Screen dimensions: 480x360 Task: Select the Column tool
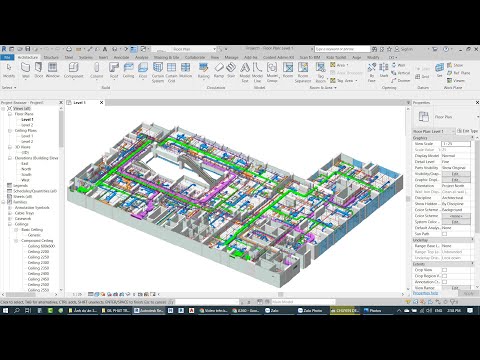click(97, 71)
